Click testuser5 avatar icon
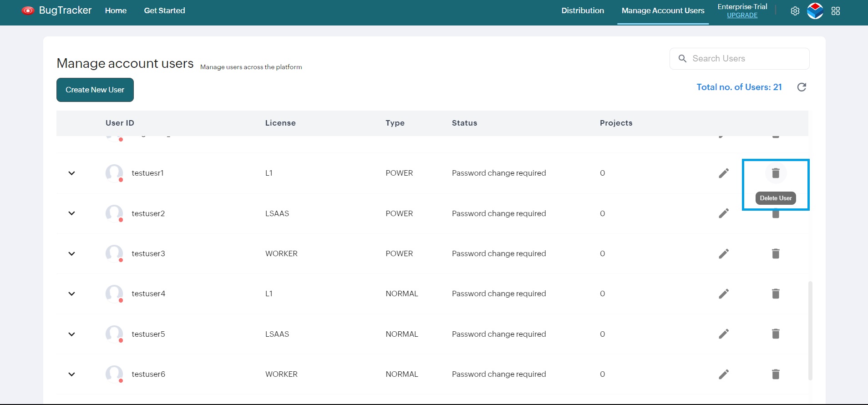 pyautogui.click(x=114, y=334)
